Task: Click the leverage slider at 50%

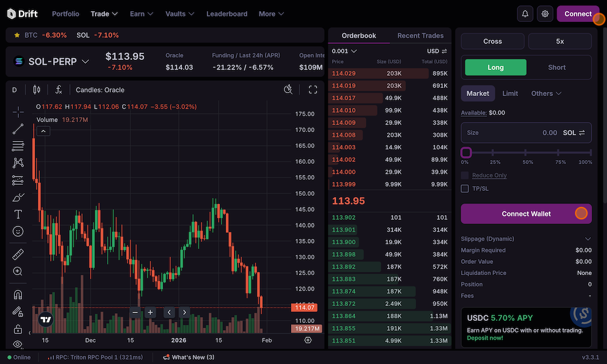Action: (528, 153)
